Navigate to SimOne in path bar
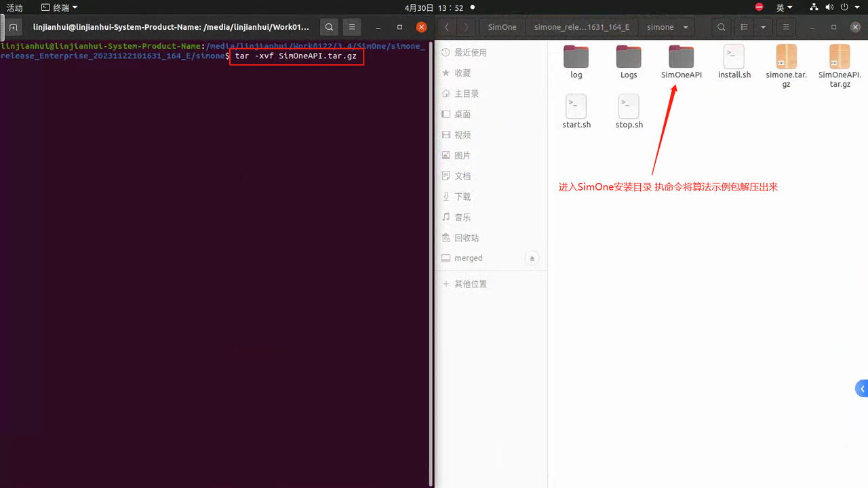 click(502, 27)
